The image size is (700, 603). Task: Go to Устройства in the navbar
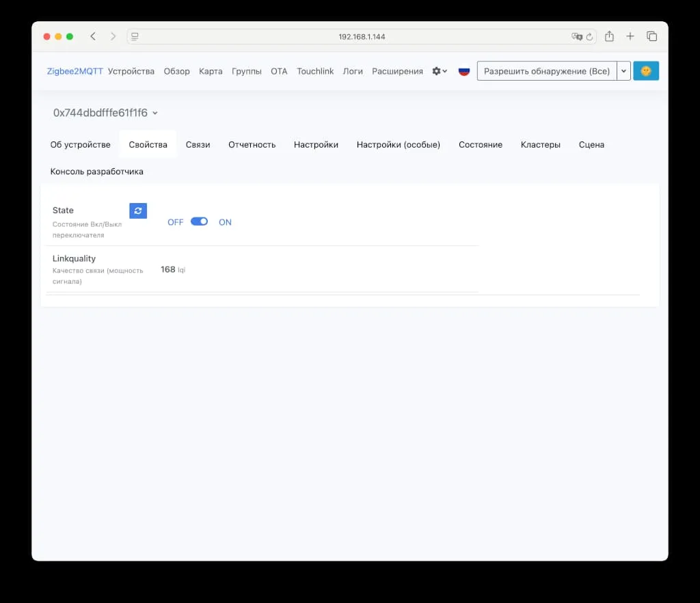click(131, 71)
